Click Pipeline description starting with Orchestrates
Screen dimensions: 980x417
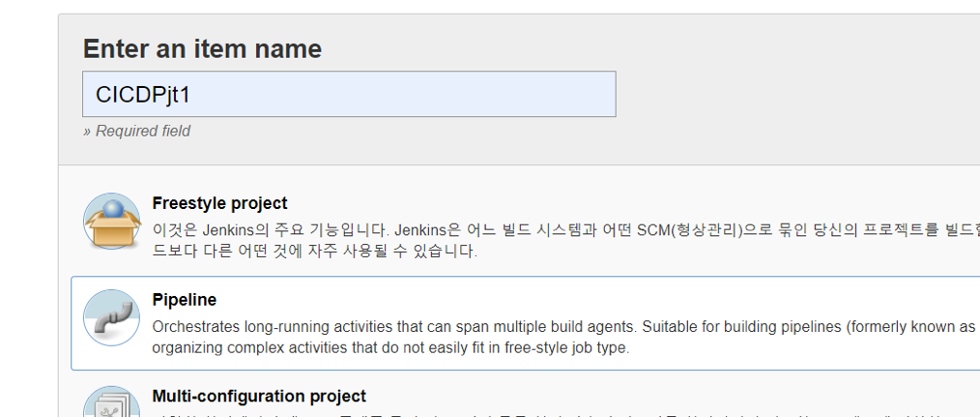pos(565,337)
